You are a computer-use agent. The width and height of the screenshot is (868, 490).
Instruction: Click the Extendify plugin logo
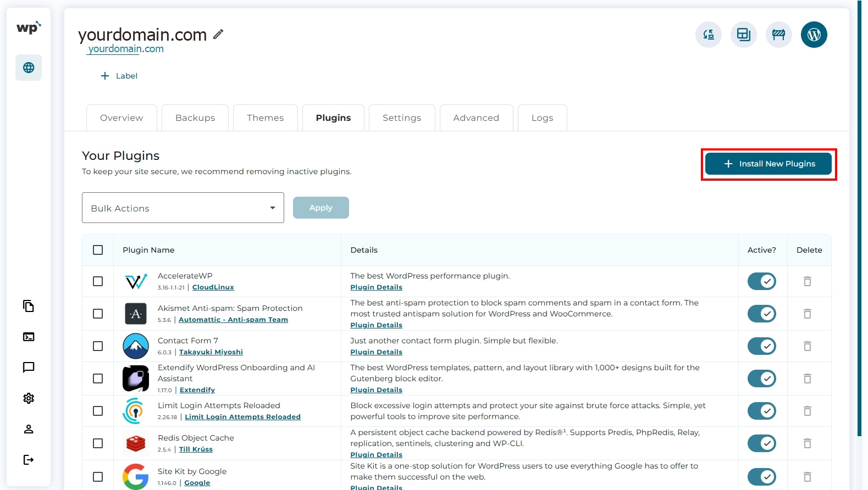[136, 378]
